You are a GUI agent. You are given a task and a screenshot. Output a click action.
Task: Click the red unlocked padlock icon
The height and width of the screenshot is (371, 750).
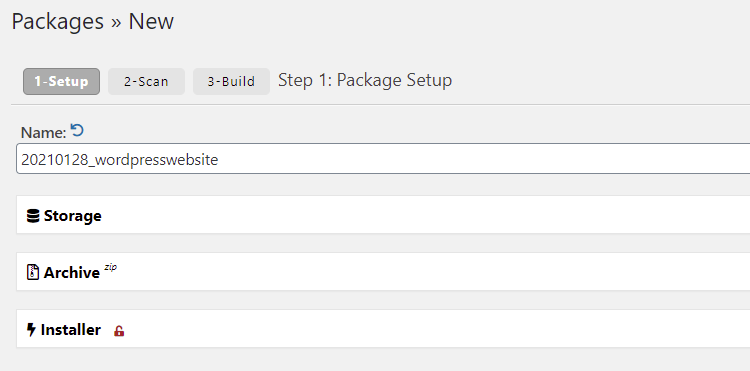119,331
